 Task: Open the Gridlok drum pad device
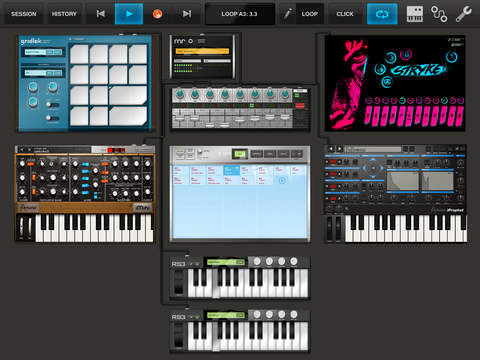[85, 83]
